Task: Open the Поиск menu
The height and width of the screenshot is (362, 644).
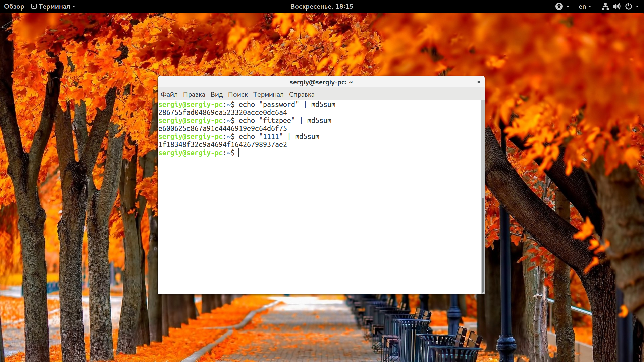Action: [x=237, y=94]
